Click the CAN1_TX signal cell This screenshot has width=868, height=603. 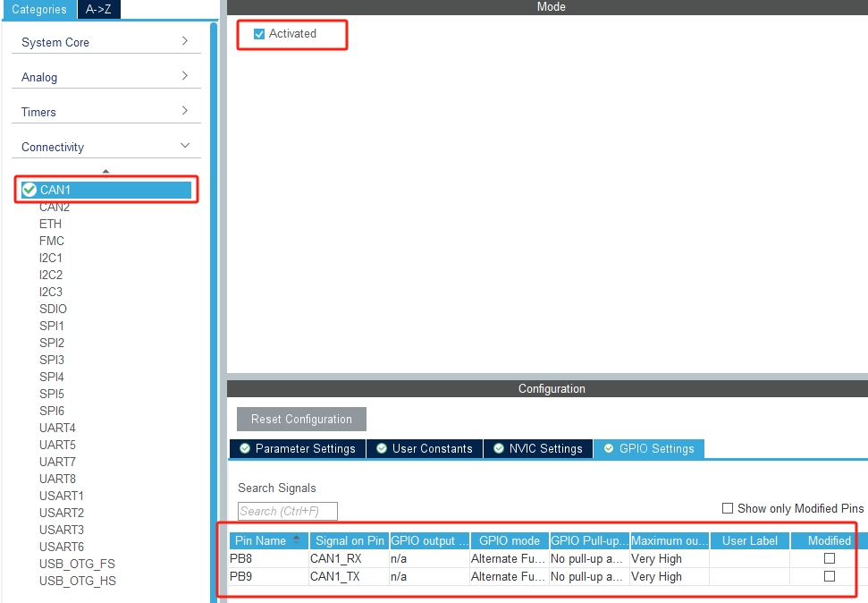tap(349, 576)
